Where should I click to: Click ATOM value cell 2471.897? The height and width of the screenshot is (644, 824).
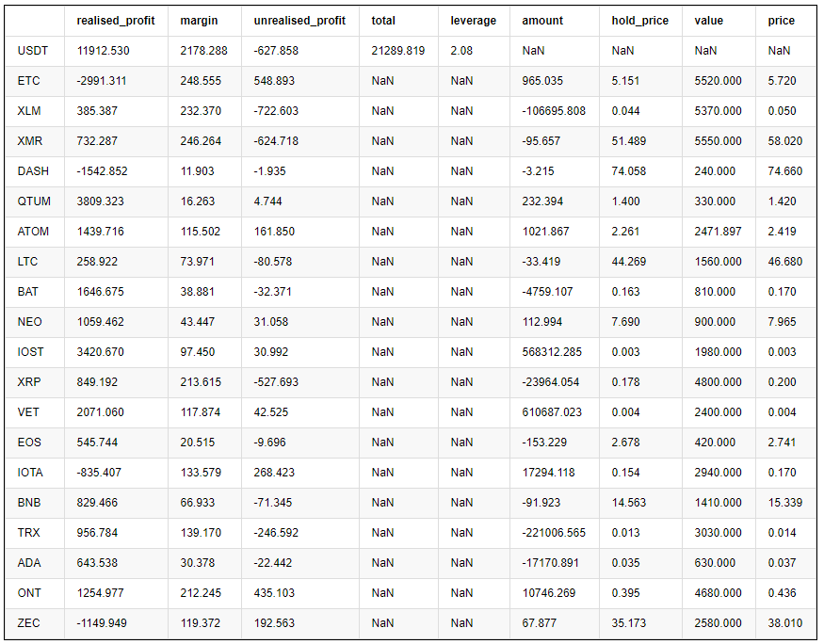[x=718, y=232]
